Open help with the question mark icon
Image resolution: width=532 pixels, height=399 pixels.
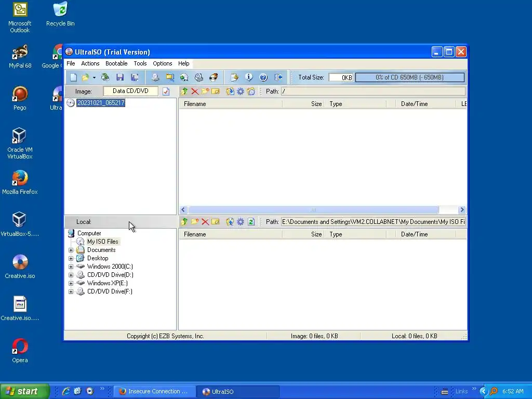(263, 77)
